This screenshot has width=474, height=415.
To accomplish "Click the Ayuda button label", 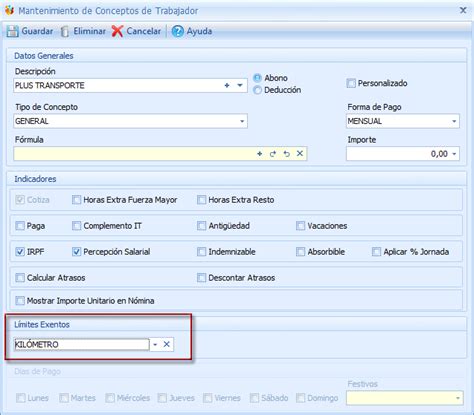I will [199, 31].
